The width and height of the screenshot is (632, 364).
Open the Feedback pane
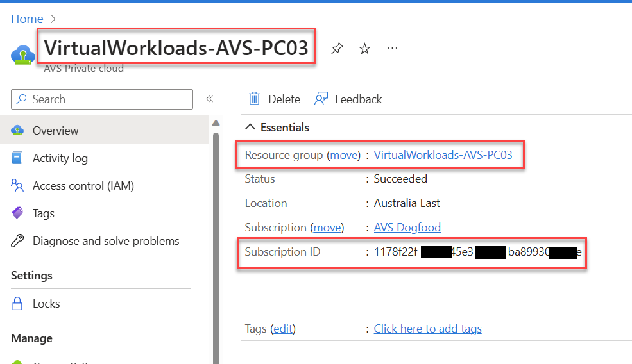348,99
